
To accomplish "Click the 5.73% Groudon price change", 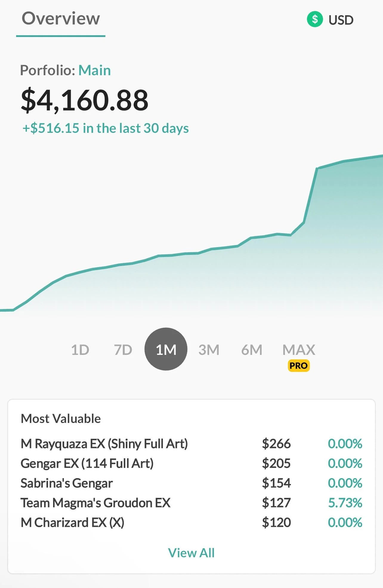I will coord(345,503).
